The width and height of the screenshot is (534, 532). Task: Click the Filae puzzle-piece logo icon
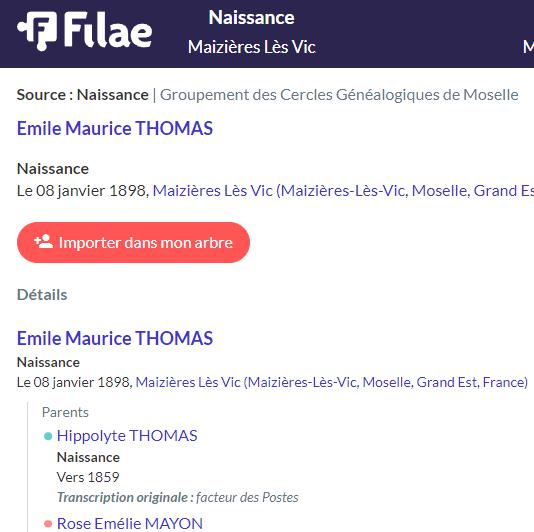coord(37,31)
